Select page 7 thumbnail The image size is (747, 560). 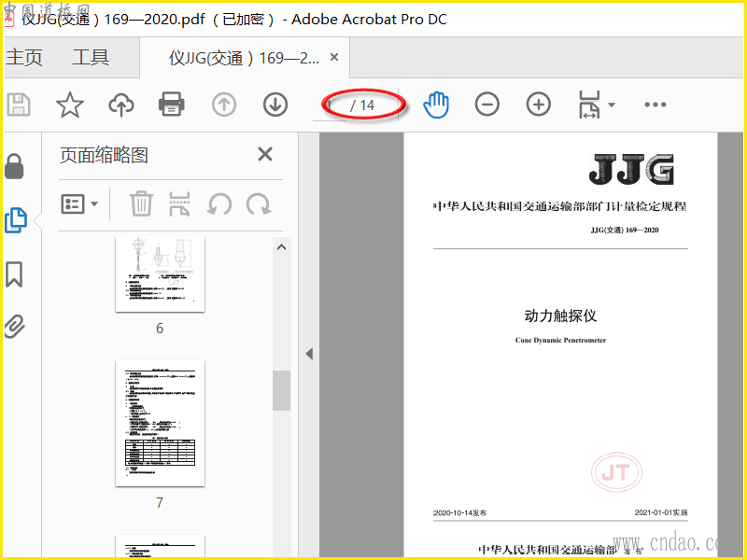[x=160, y=424]
